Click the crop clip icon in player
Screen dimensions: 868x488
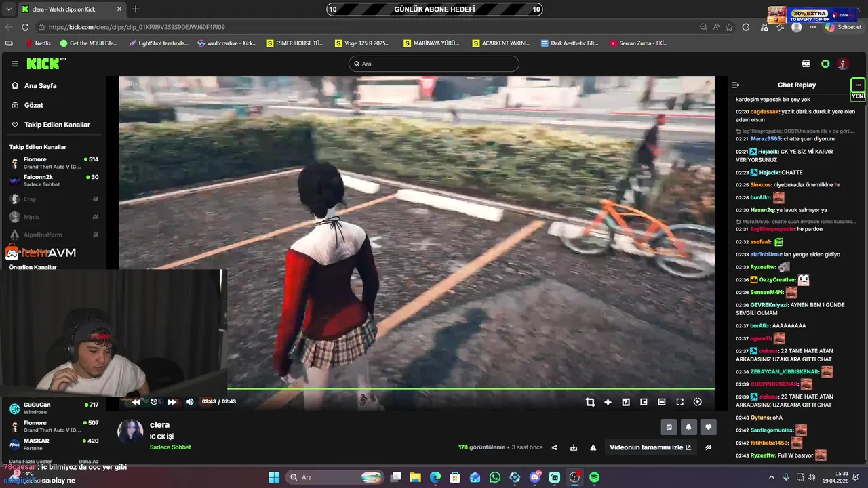[x=590, y=402]
